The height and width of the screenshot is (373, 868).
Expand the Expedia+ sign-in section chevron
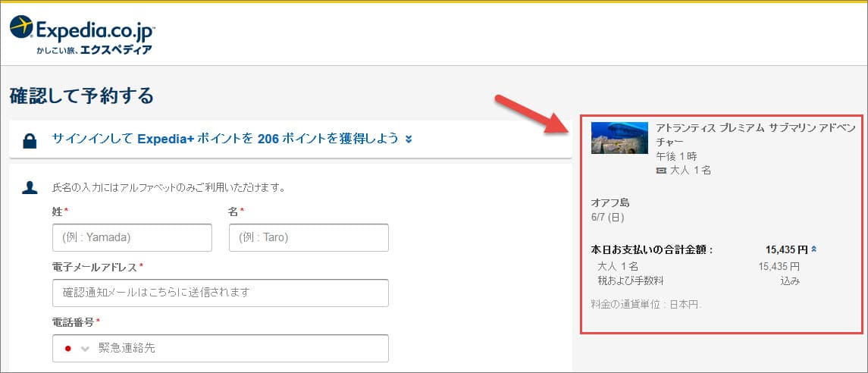[409, 139]
